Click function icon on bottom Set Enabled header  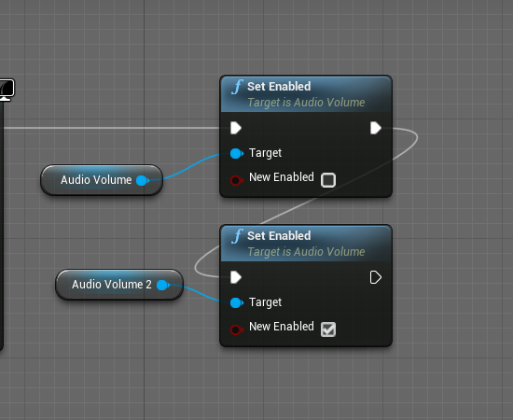pyautogui.click(x=237, y=236)
